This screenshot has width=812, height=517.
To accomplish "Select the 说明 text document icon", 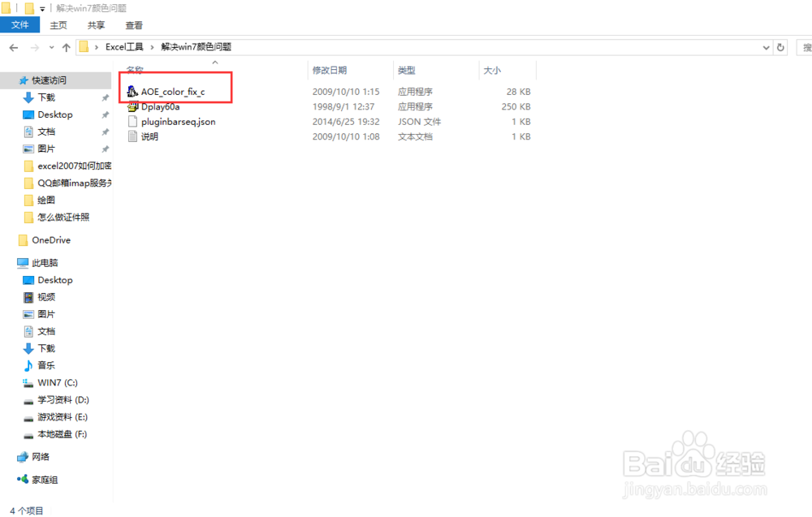I will point(132,136).
